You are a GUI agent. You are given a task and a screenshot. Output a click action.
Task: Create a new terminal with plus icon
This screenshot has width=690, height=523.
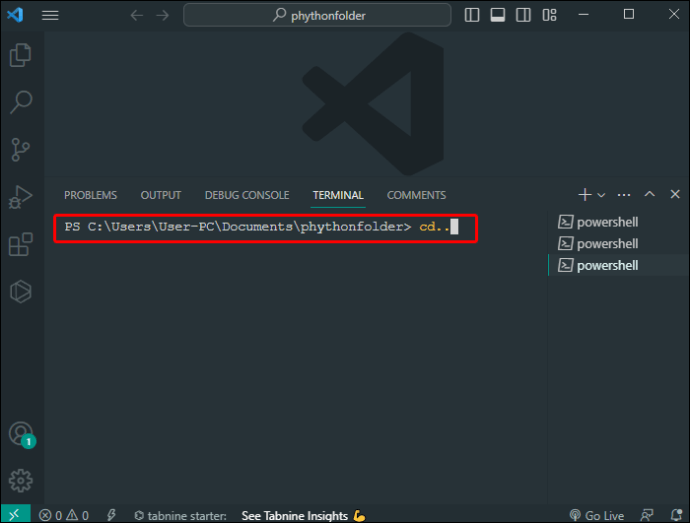[585, 194]
